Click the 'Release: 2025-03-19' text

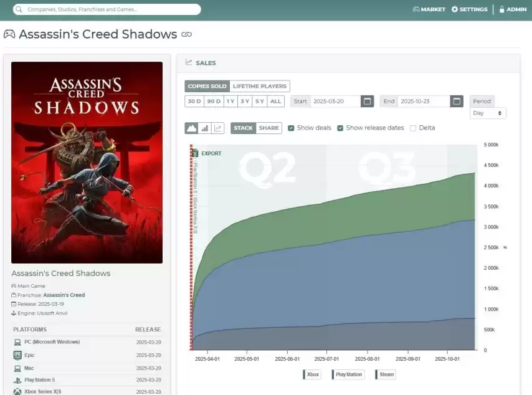point(40,304)
